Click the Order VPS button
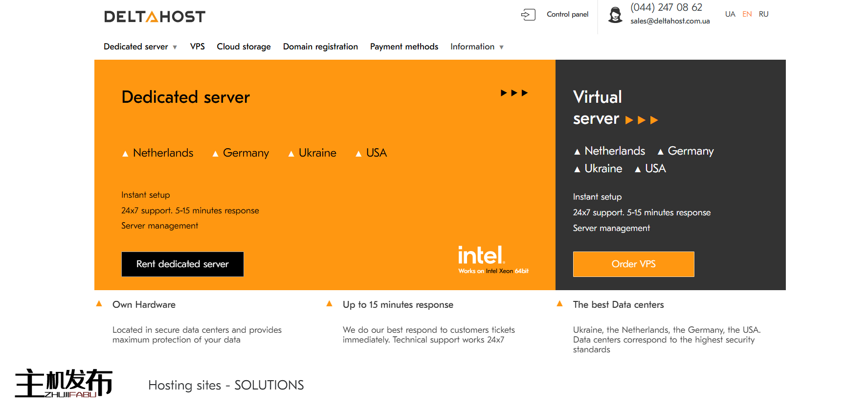Screen dimensions: 868x412 pos(633,264)
